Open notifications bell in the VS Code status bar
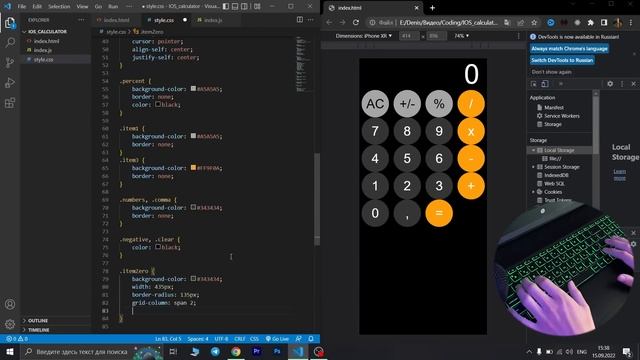Screen dimensions: 640x360 coord(311,339)
